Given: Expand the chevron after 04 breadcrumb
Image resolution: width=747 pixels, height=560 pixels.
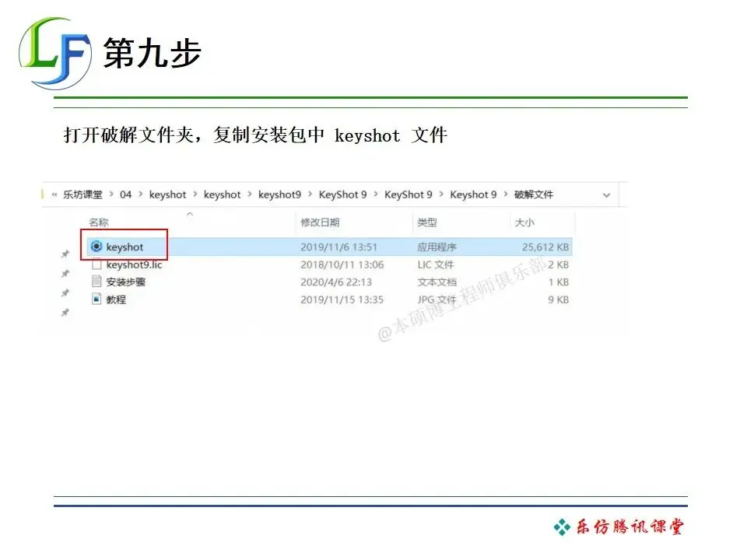Looking at the screenshot, I should (141, 194).
